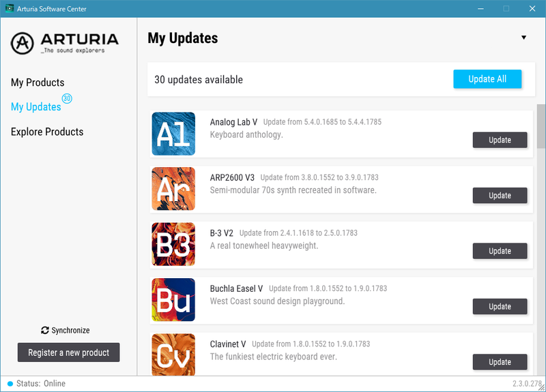Click the B-3 V2 product icon
The image size is (546, 392).
pyautogui.click(x=173, y=244)
